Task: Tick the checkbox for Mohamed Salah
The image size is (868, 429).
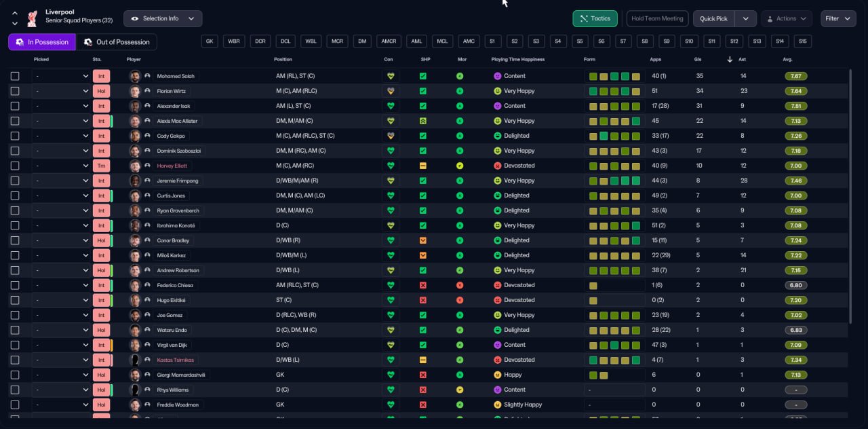Action: (15, 76)
